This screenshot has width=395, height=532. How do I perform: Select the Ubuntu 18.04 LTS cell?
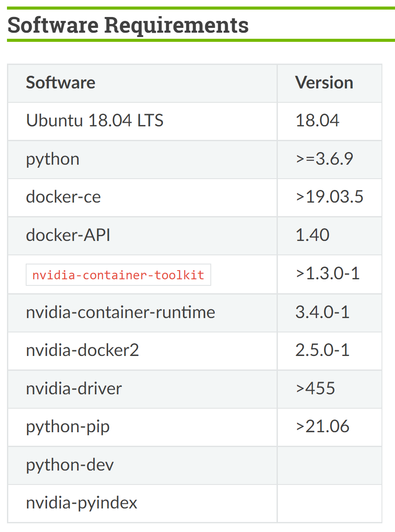[x=95, y=121]
